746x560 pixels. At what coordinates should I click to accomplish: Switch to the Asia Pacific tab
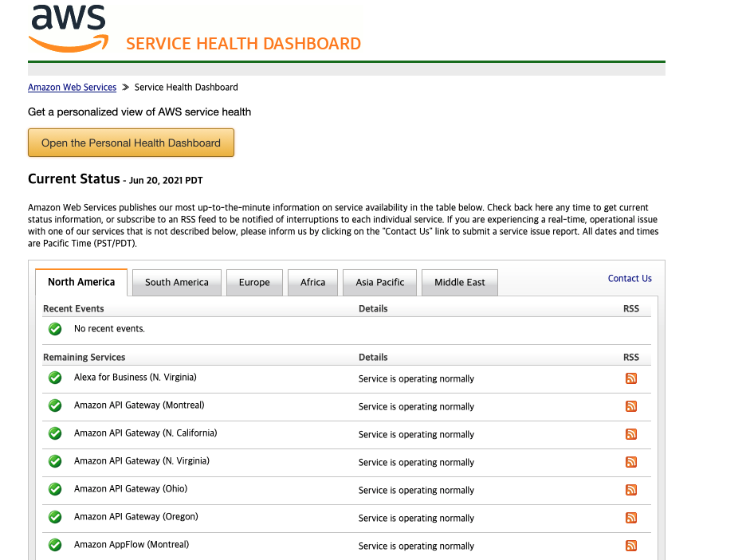(379, 282)
